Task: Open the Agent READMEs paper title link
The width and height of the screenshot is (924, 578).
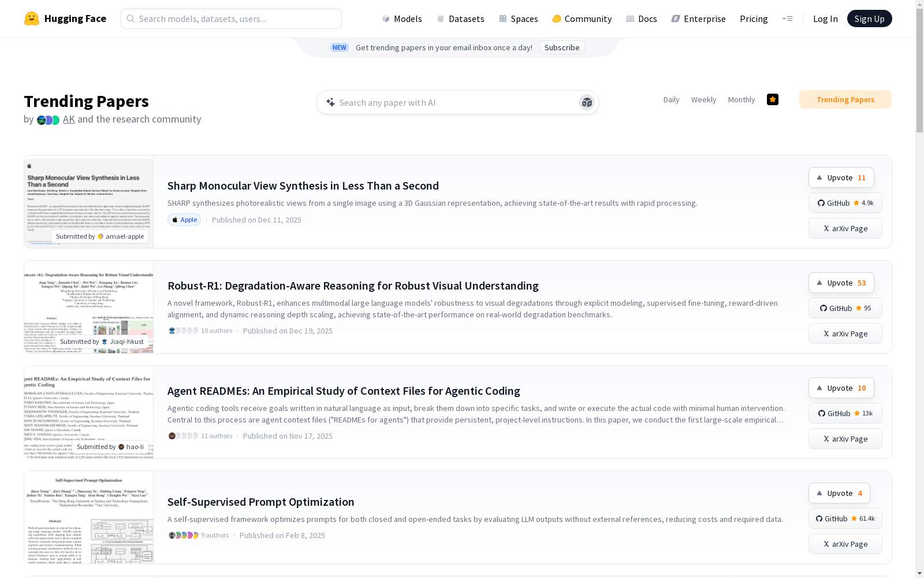Action: coord(344,391)
